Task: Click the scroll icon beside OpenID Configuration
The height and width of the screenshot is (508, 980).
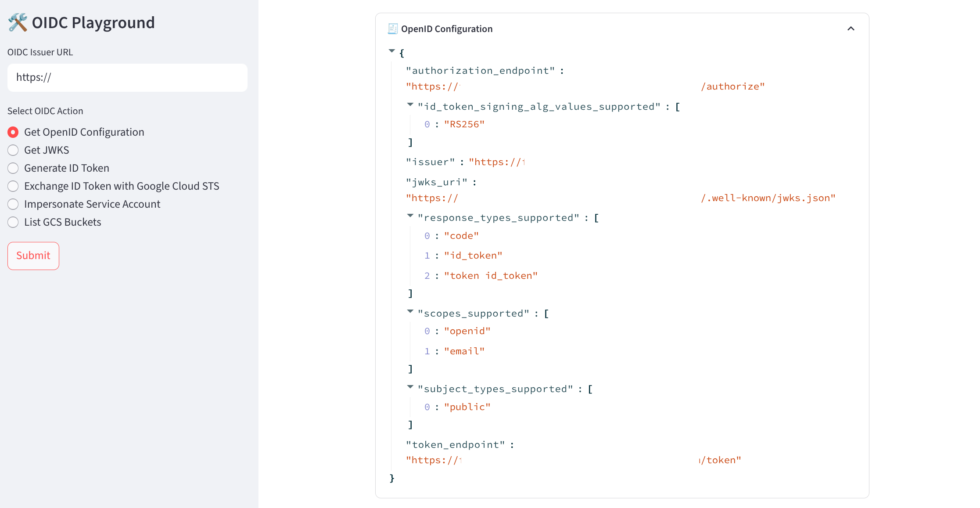Action: tap(392, 29)
